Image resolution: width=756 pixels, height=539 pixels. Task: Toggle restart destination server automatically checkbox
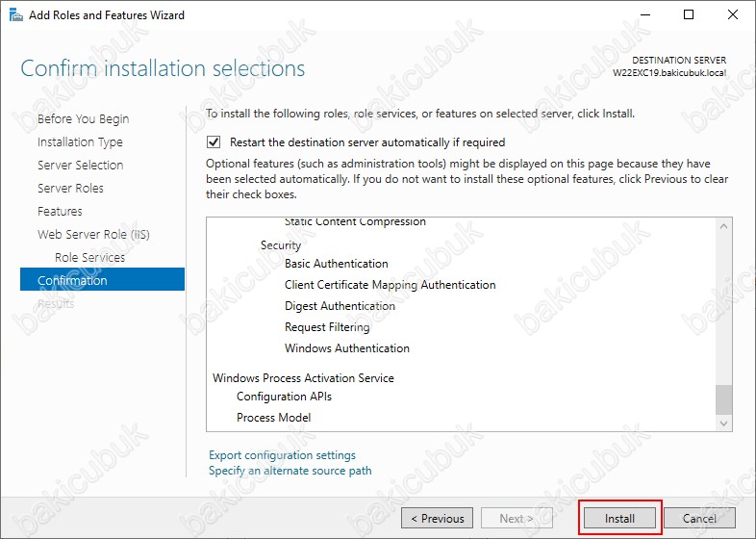point(214,142)
